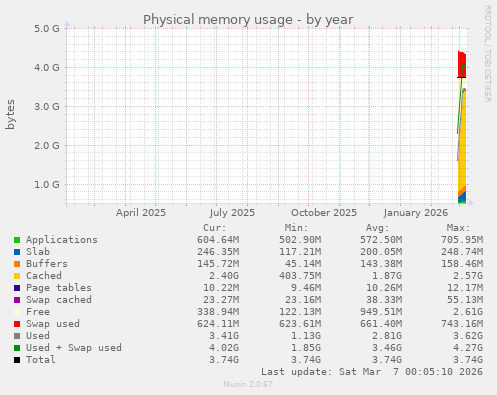
Task: Click the Total black legend swatch
Action: pos(17,360)
